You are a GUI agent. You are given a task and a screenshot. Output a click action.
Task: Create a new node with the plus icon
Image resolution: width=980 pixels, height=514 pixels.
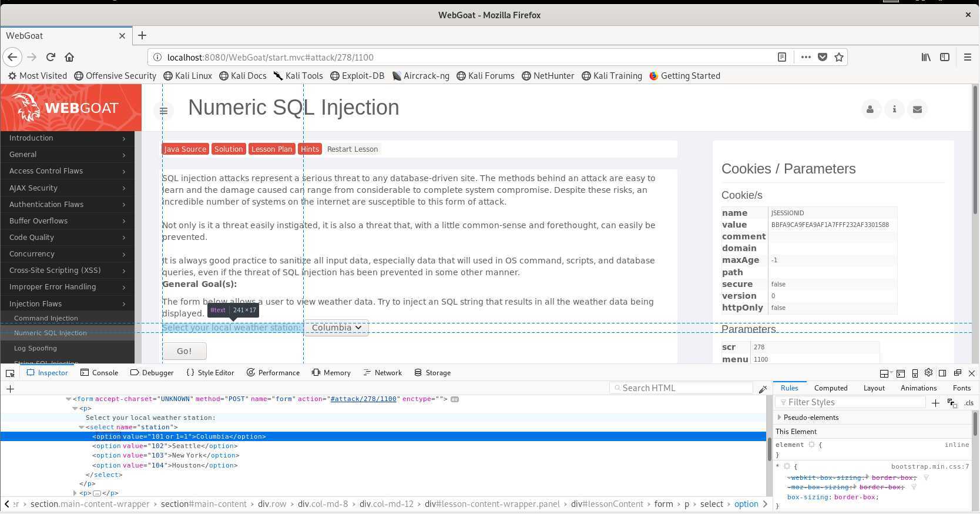[10, 388]
